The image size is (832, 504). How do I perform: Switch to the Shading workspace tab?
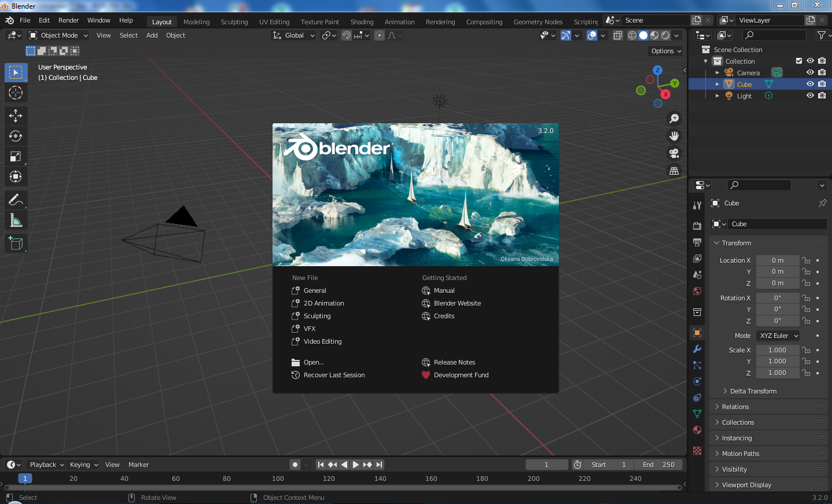[362, 22]
